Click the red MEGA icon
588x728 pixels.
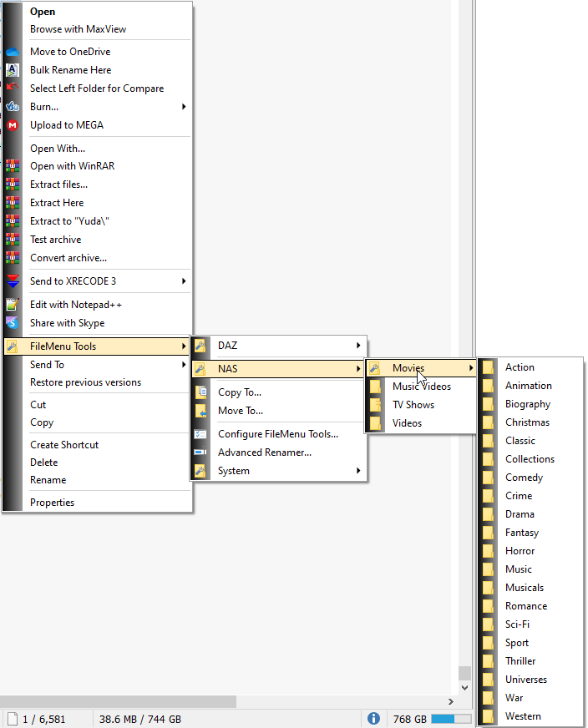pyautogui.click(x=13, y=125)
